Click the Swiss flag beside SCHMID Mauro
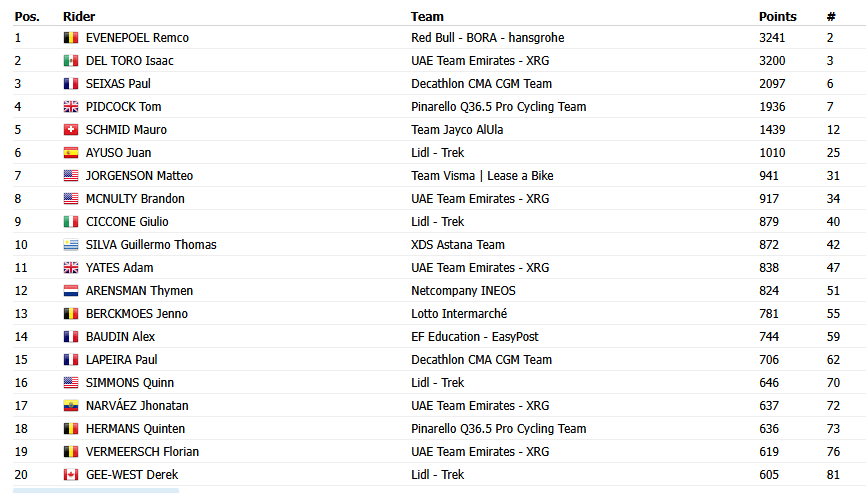Screen dimensions: 866x493 tap(71, 130)
